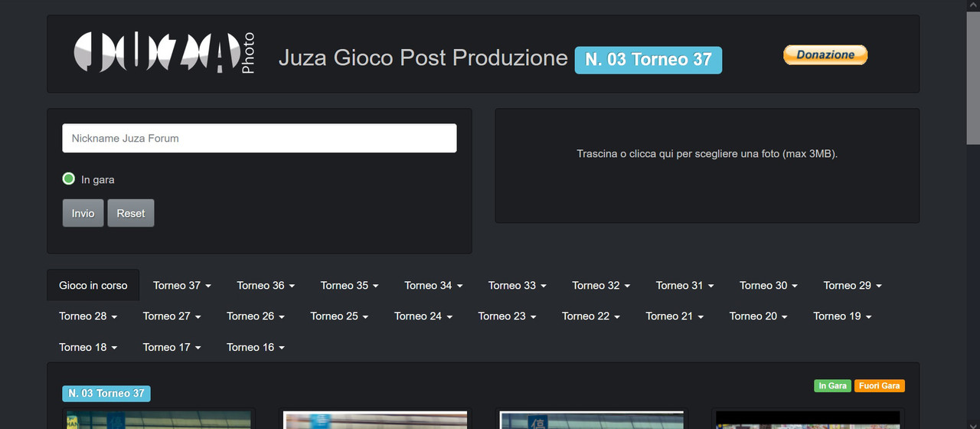Click the photo upload drop area
This screenshot has height=429, width=980.
tap(707, 165)
